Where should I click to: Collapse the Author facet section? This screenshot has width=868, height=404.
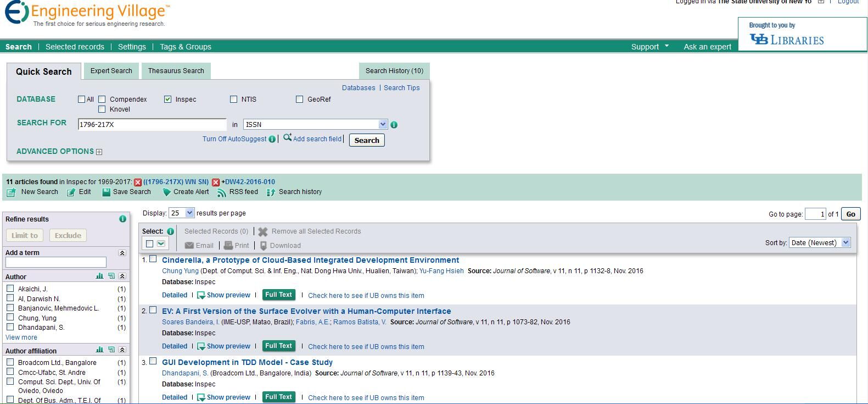(x=122, y=276)
